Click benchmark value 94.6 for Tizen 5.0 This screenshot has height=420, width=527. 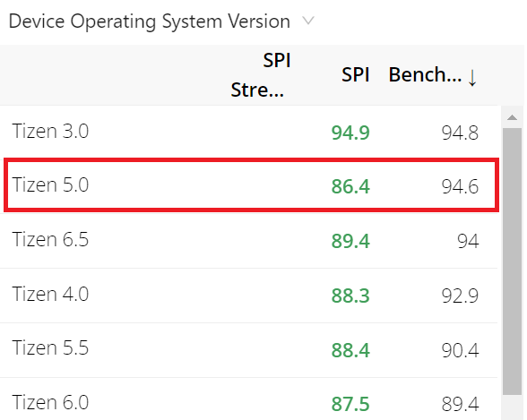[460, 186]
